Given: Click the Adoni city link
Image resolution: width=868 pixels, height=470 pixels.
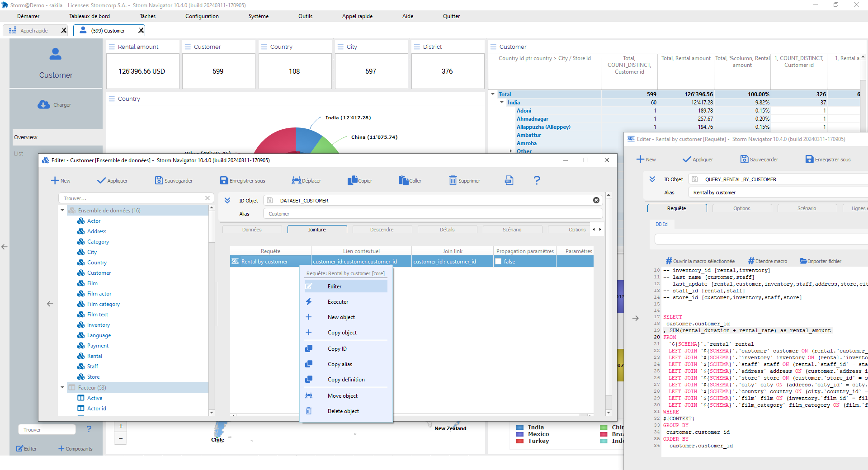Looking at the screenshot, I should tap(524, 111).
